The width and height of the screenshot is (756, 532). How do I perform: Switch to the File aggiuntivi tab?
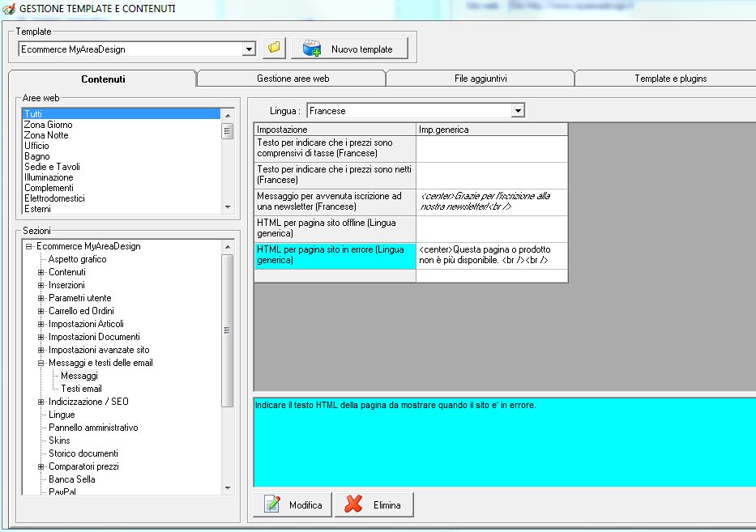point(481,79)
